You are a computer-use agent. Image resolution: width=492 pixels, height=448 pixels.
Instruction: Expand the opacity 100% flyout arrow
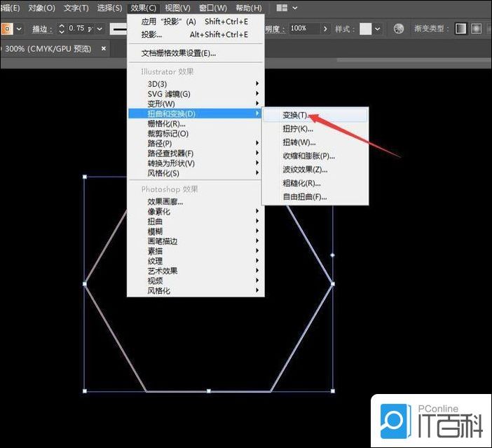[x=325, y=29]
